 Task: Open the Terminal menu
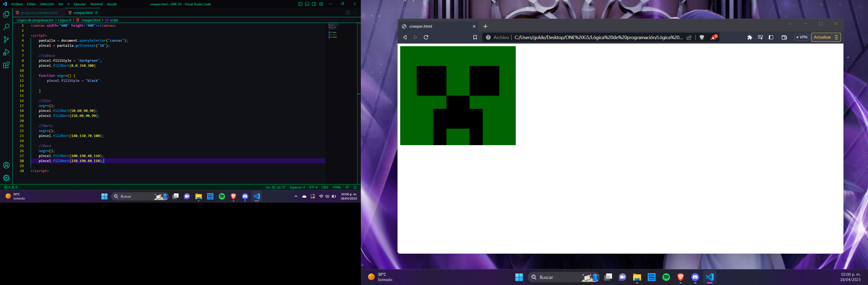96,4
